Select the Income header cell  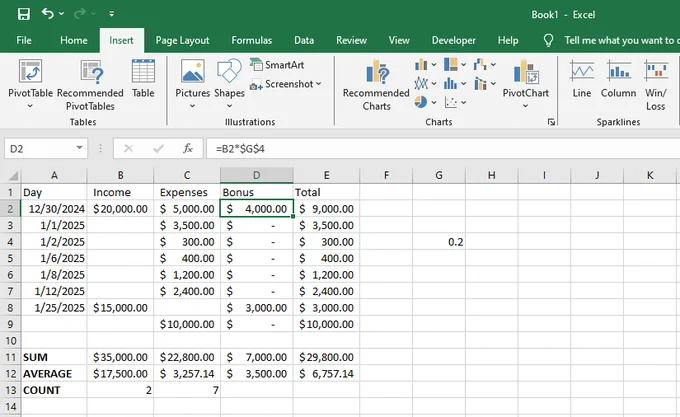click(x=121, y=192)
